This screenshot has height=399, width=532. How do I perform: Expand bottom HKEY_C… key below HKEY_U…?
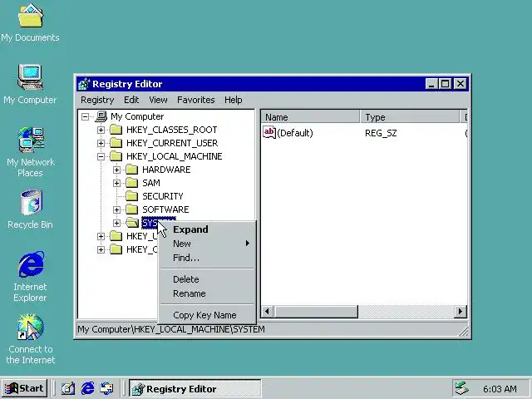click(x=101, y=249)
